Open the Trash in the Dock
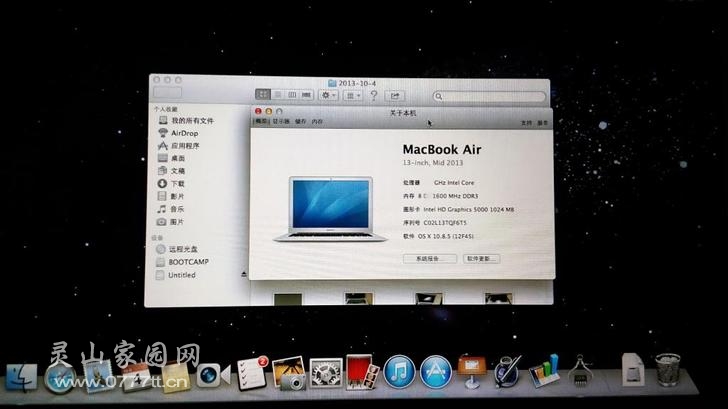 [x=668, y=370]
